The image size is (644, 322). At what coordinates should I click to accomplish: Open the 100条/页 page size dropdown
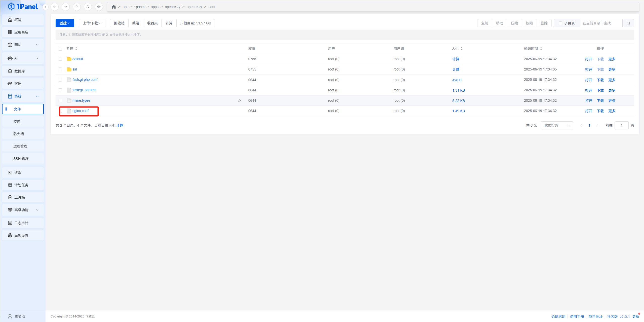coord(557,125)
